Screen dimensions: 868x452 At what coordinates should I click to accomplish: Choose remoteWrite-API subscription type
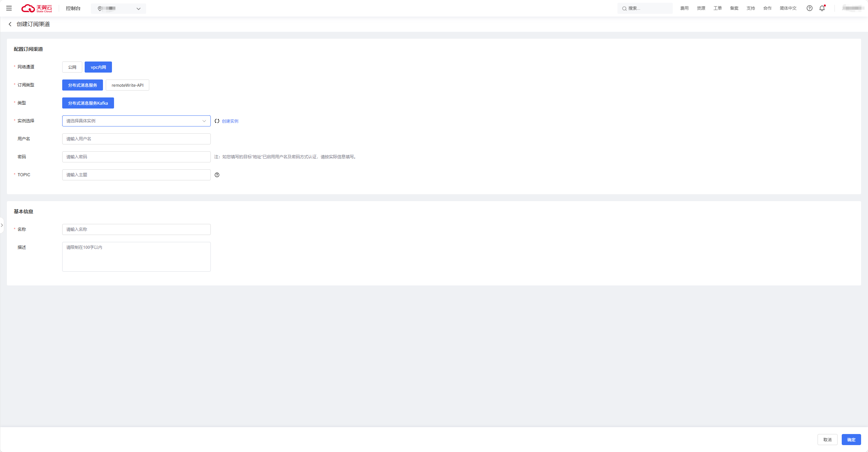[128, 85]
